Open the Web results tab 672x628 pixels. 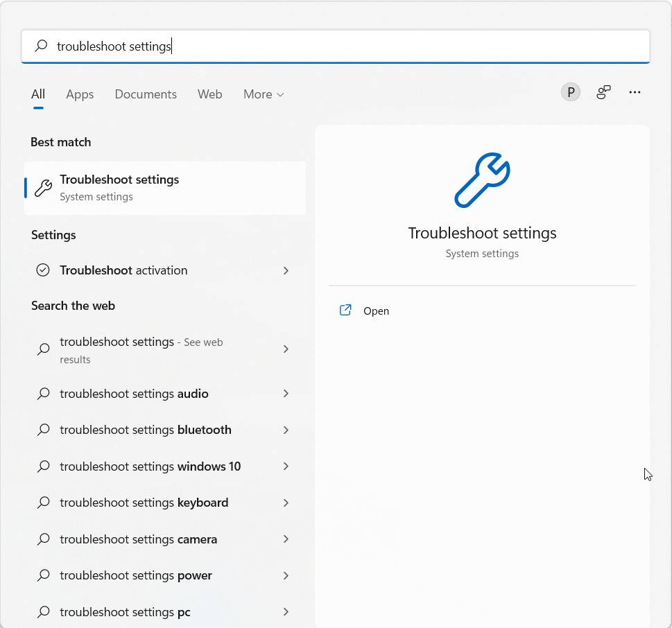click(x=209, y=94)
